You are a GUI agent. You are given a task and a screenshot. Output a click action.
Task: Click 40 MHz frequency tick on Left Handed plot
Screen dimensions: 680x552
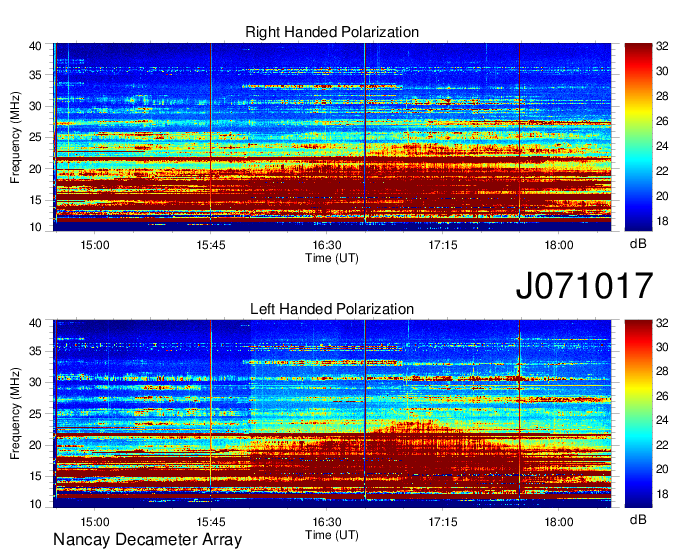point(35,323)
